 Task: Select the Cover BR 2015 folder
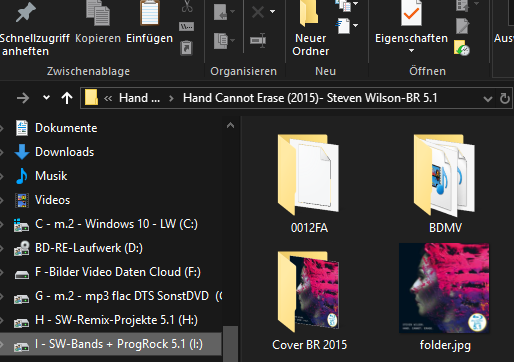[x=309, y=301]
